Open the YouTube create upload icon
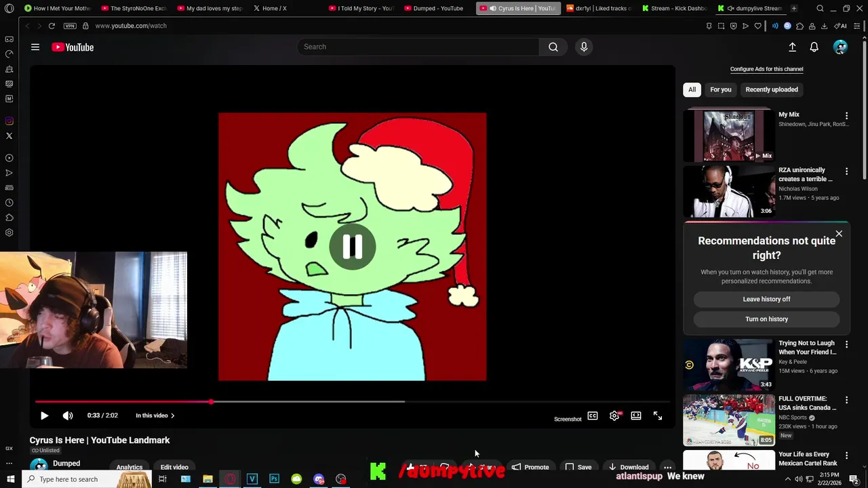 click(792, 47)
